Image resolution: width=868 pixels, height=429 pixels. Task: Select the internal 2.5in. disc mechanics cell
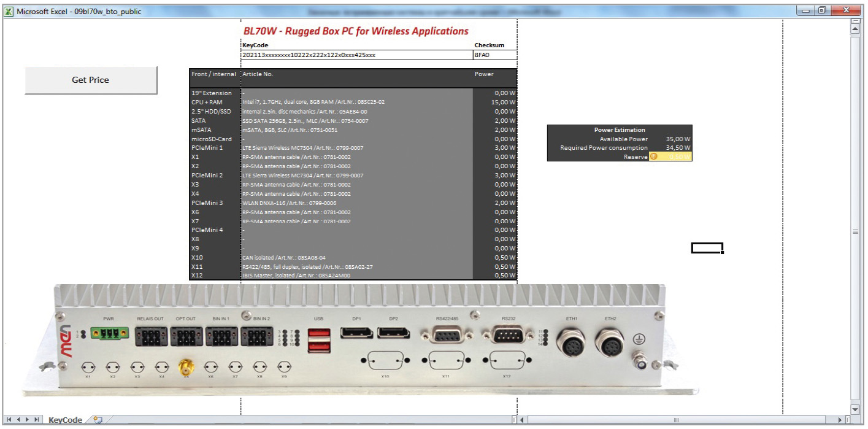(x=356, y=112)
